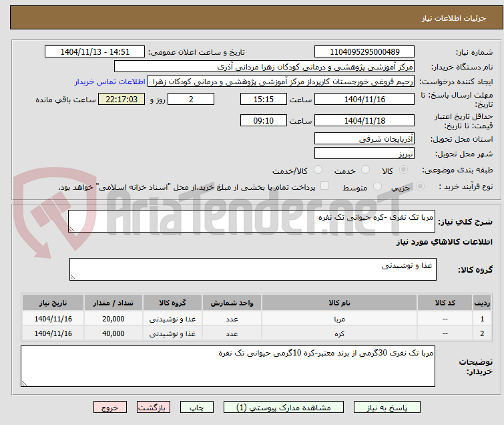Click price validity date 1404/11/18 field

[x=364, y=121]
